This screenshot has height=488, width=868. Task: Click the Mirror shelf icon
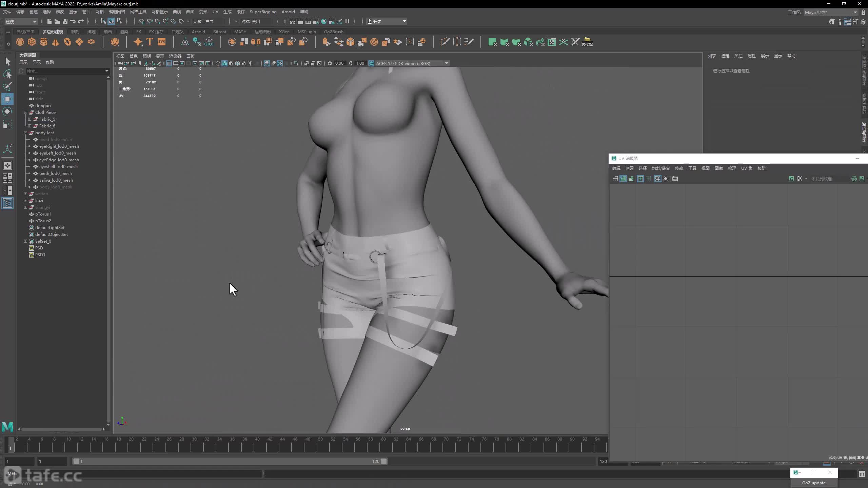coord(256,42)
